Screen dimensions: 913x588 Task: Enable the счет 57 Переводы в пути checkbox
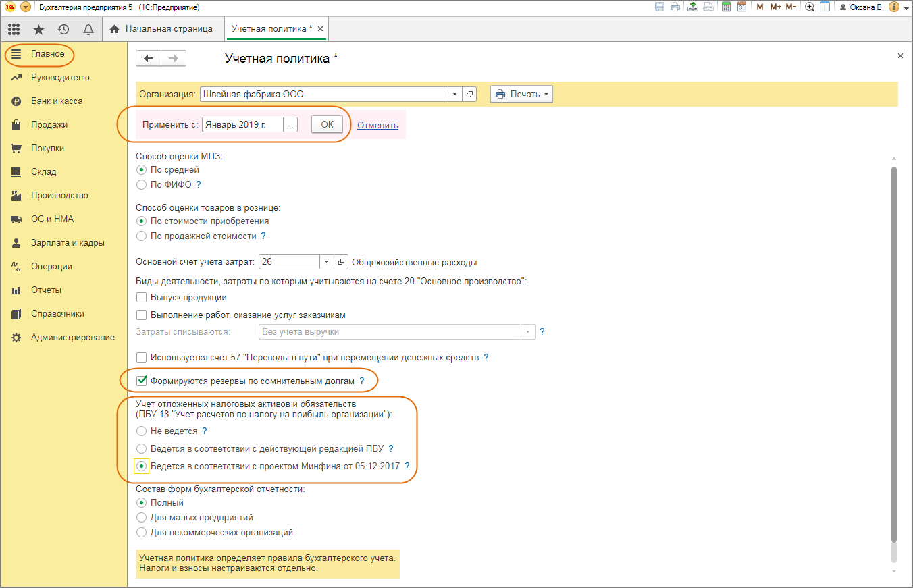coord(142,358)
